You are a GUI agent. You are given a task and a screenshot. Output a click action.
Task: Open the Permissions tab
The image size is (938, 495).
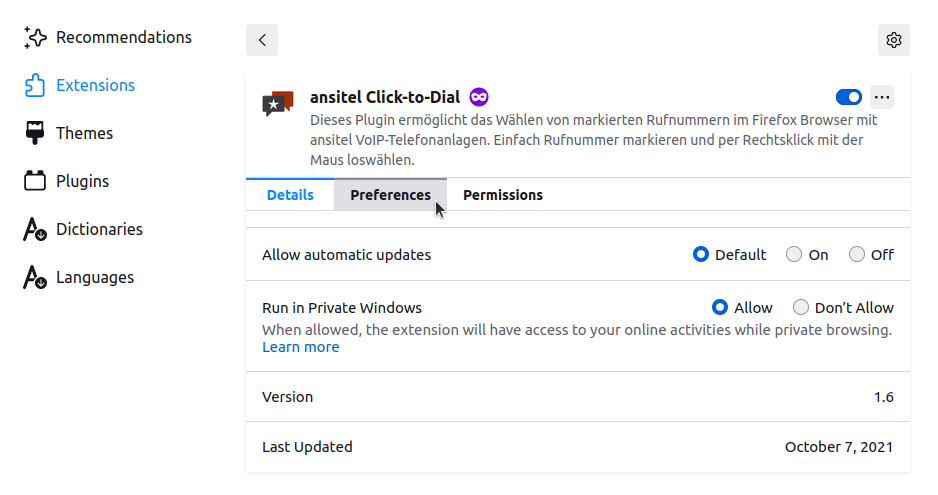[x=503, y=195]
